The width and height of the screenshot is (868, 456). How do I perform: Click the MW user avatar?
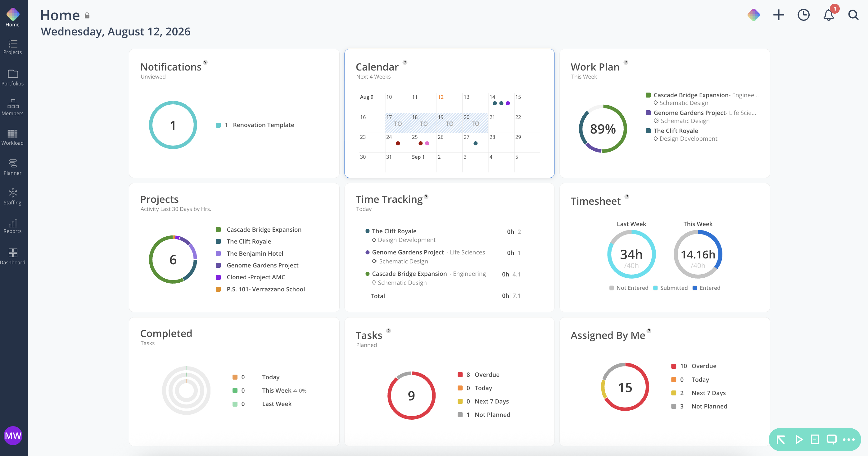13,436
